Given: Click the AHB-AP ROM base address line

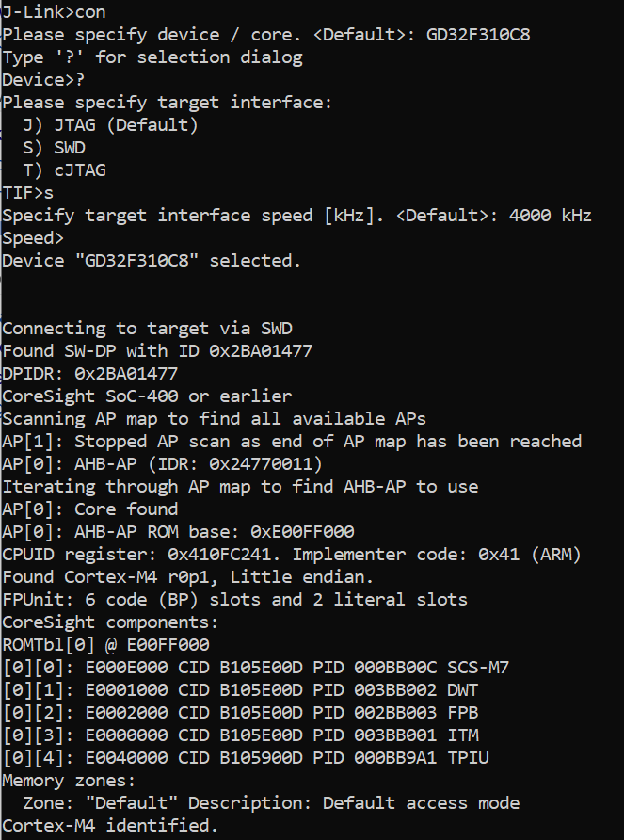Looking at the screenshot, I should click(178, 532).
